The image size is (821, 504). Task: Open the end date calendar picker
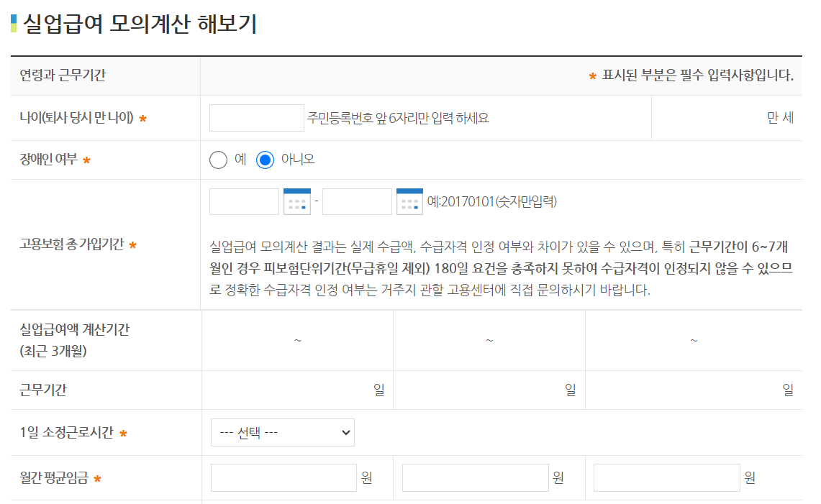pos(409,201)
